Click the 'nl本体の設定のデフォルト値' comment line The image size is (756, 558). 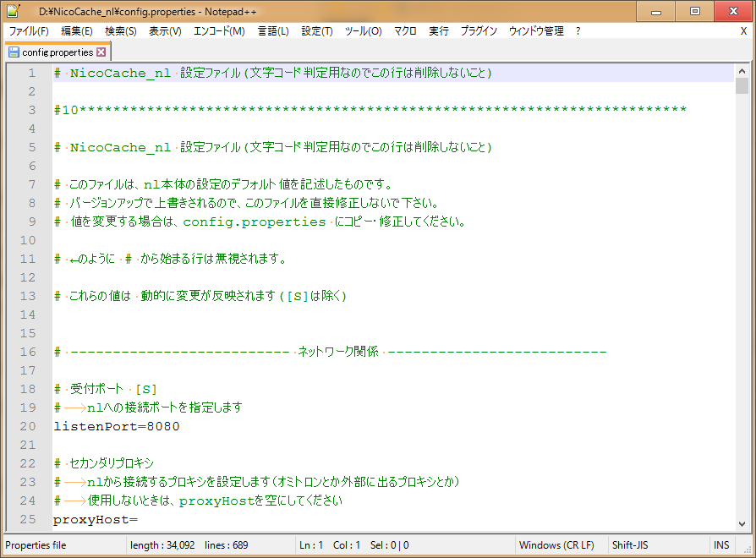pyautogui.click(x=223, y=184)
